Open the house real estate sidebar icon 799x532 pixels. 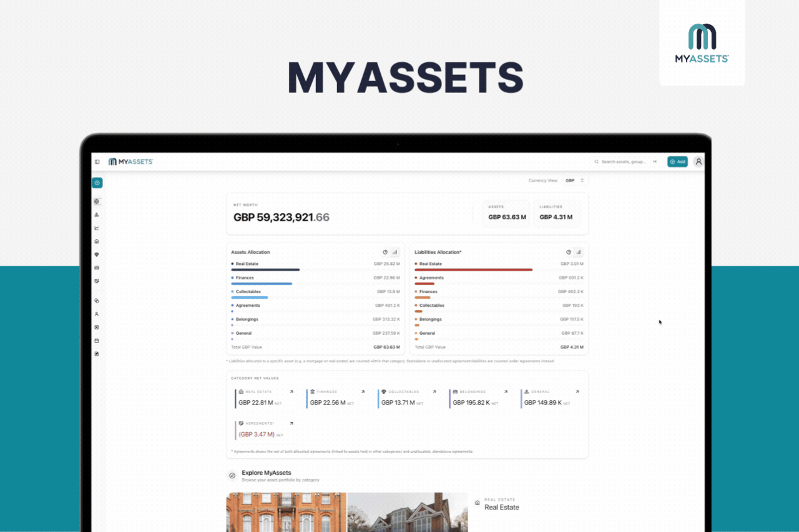tap(97, 241)
